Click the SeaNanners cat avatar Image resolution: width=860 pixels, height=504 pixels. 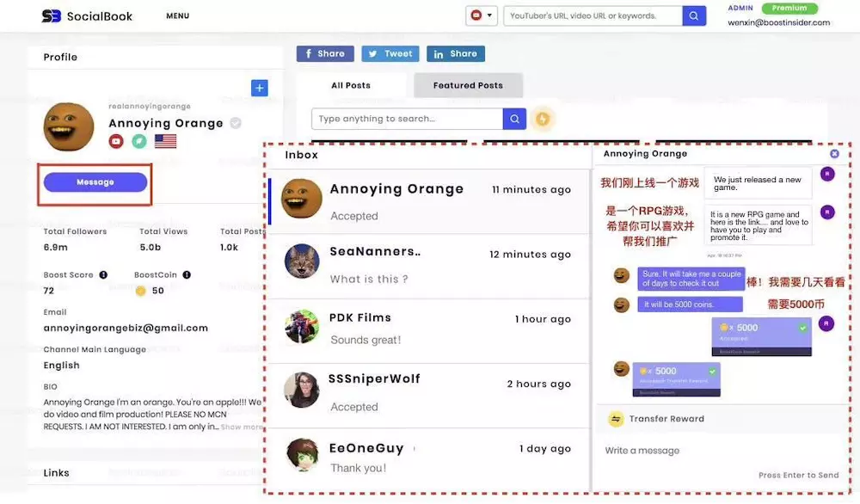302,261
